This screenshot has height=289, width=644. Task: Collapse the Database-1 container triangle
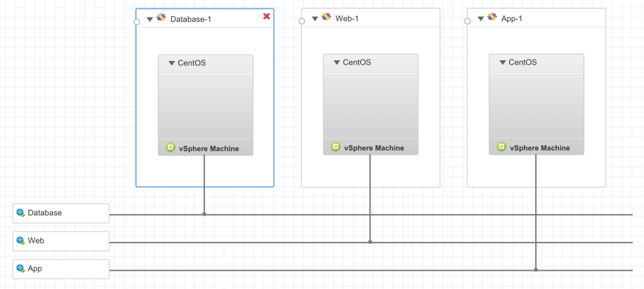[150, 19]
